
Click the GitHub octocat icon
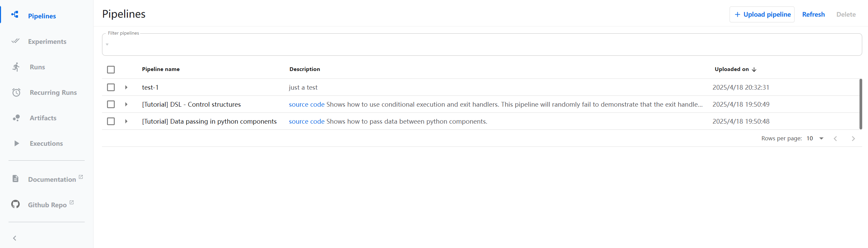tap(15, 204)
